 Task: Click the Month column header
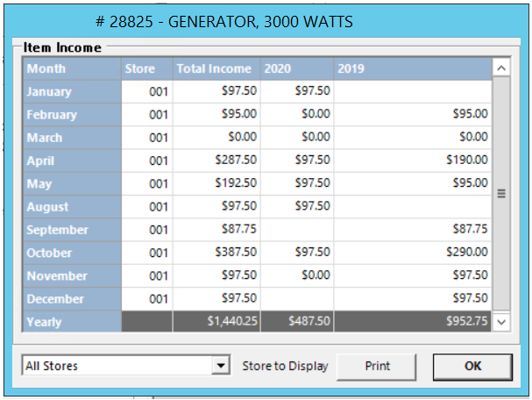tap(72, 68)
